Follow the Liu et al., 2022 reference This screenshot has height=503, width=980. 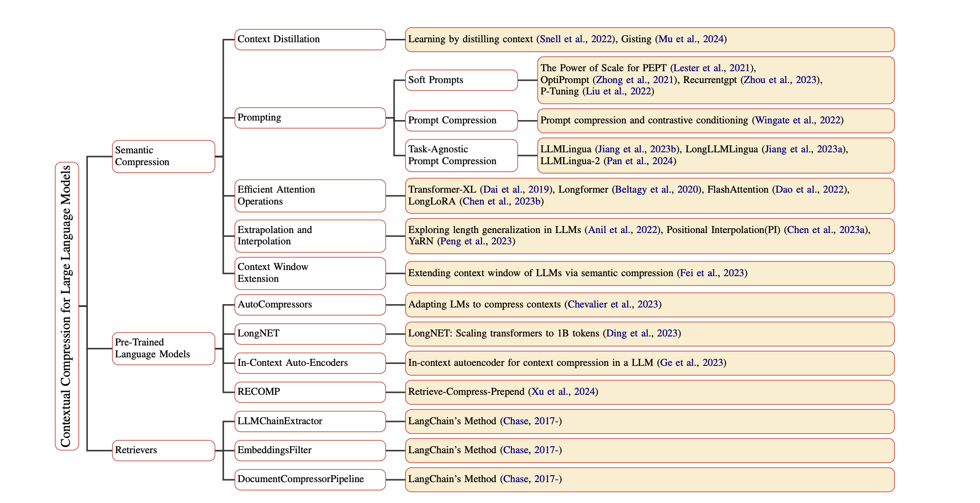618,91
